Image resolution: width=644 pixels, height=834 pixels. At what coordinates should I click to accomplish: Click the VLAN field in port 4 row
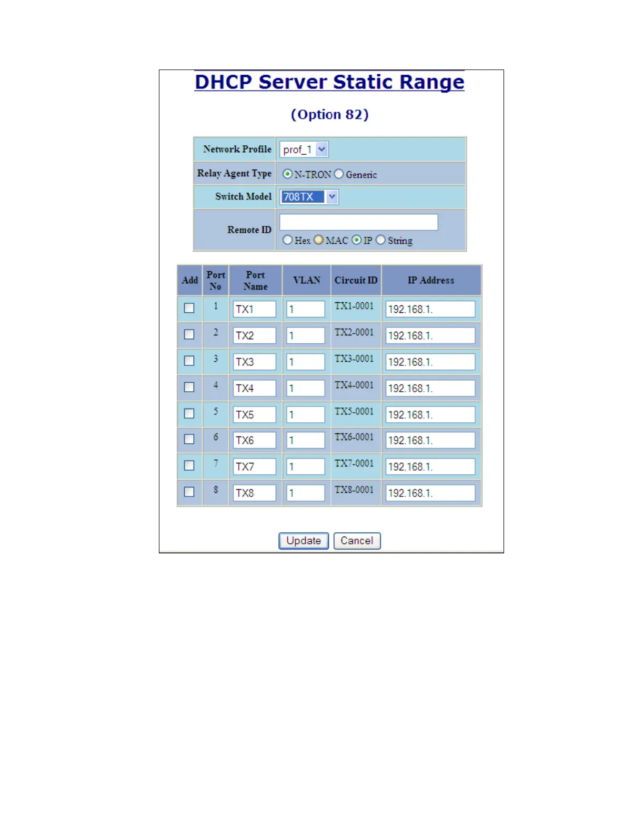point(306,388)
